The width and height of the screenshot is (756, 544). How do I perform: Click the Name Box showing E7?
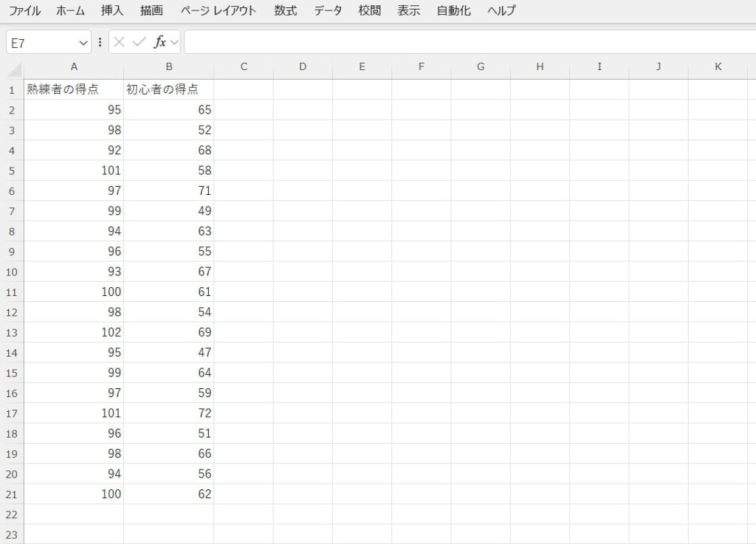click(43, 43)
